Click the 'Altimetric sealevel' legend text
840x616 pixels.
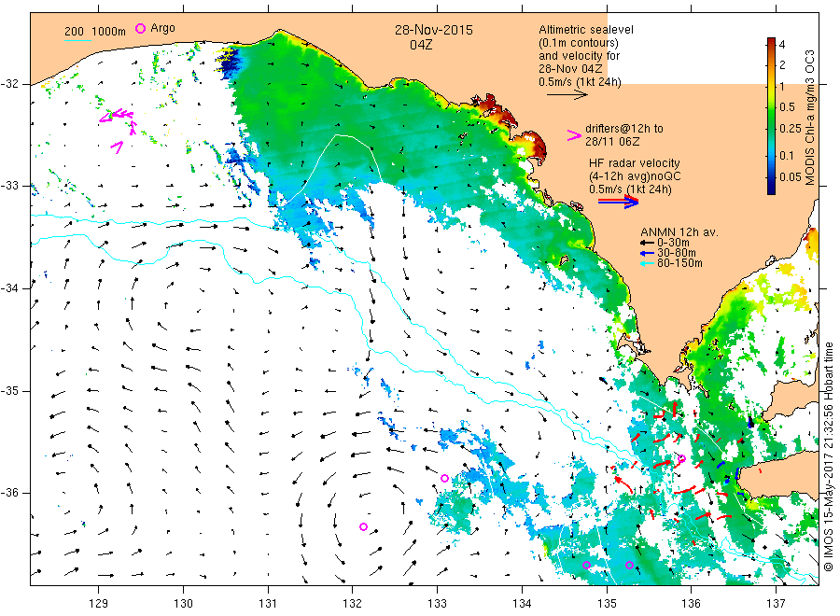coord(586,30)
